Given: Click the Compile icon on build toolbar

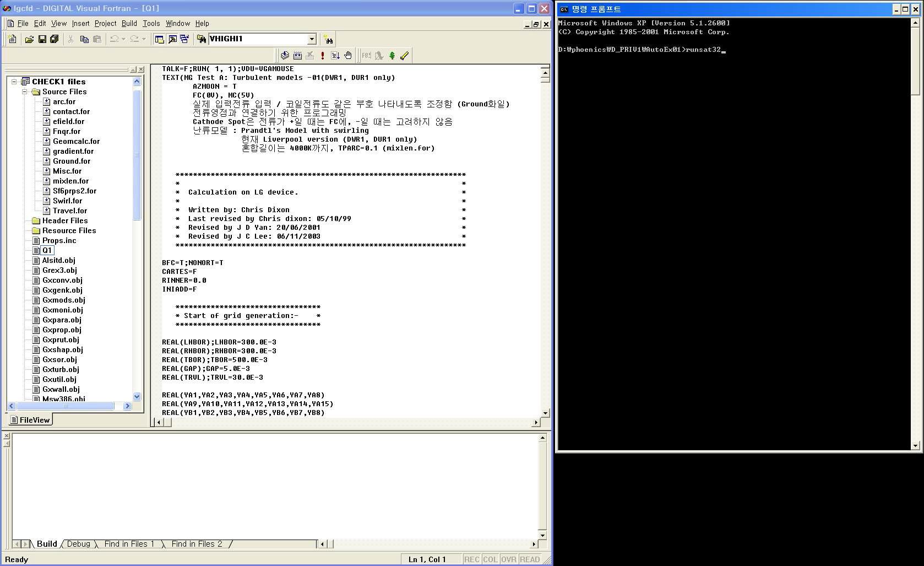Looking at the screenshot, I should pos(285,56).
